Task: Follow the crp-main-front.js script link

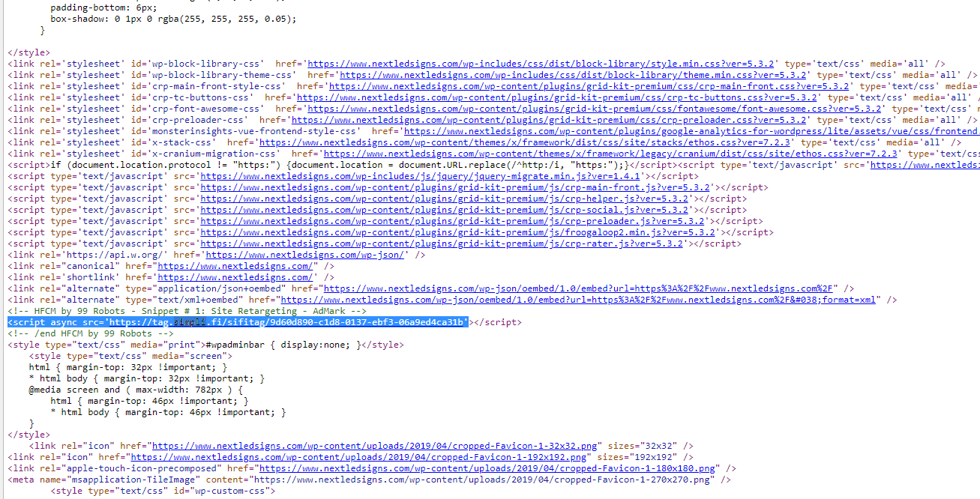Action: [x=457, y=187]
